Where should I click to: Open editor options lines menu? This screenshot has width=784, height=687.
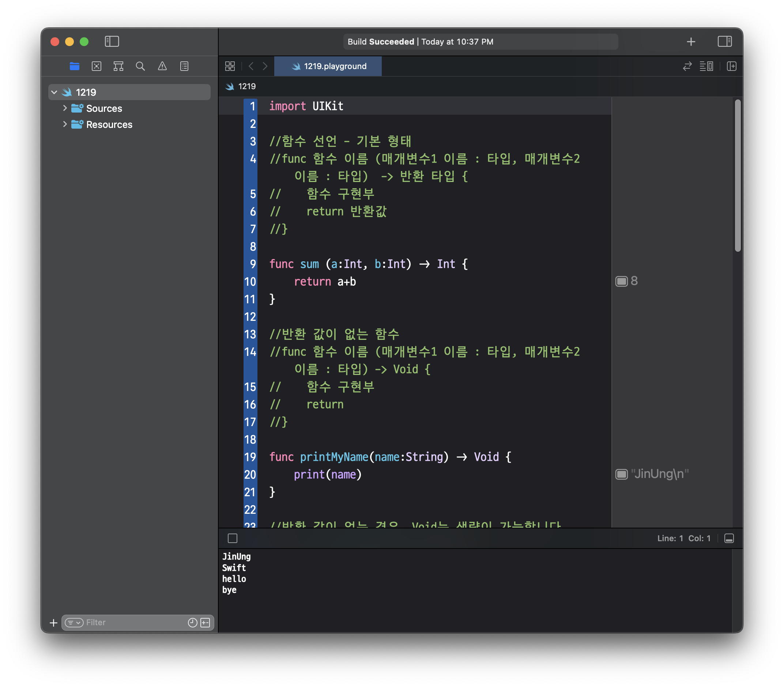[x=706, y=66]
